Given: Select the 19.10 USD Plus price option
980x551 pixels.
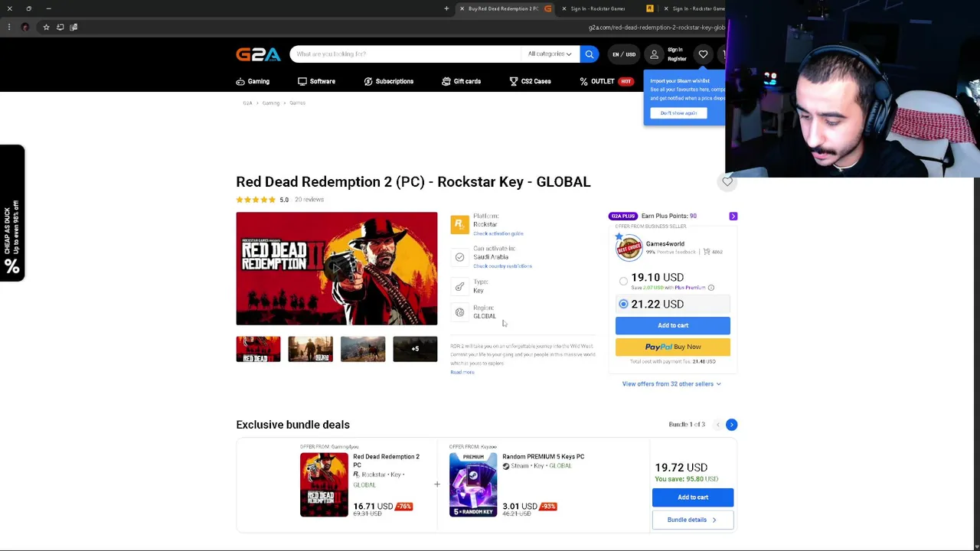Looking at the screenshot, I should click(623, 281).
